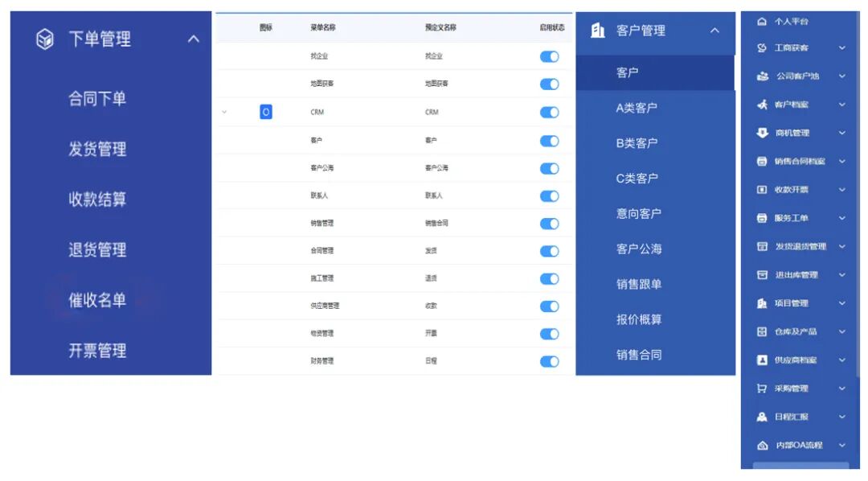
Task: Collapse the 客户管理 menu chevron
Action: click(x=714, y=31)
